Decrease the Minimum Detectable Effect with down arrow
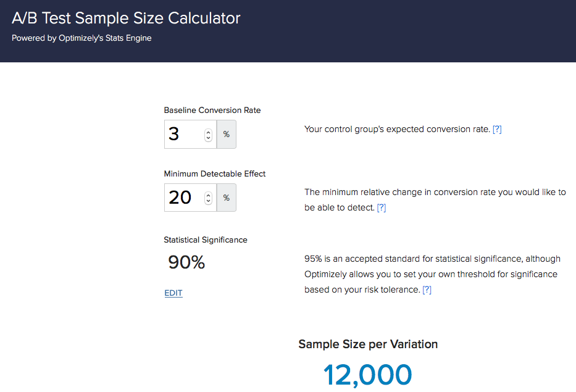 (208, 201)
